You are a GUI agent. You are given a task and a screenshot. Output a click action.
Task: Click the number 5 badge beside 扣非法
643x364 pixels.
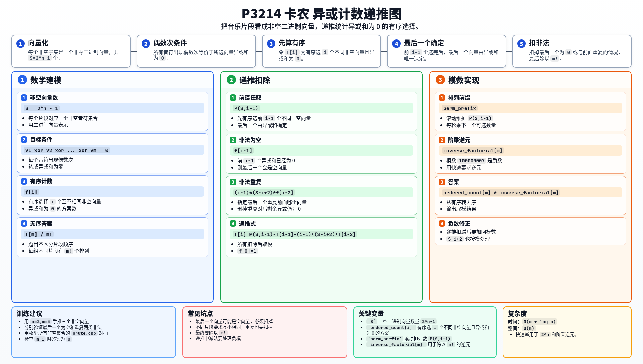(x=521, y=44)
